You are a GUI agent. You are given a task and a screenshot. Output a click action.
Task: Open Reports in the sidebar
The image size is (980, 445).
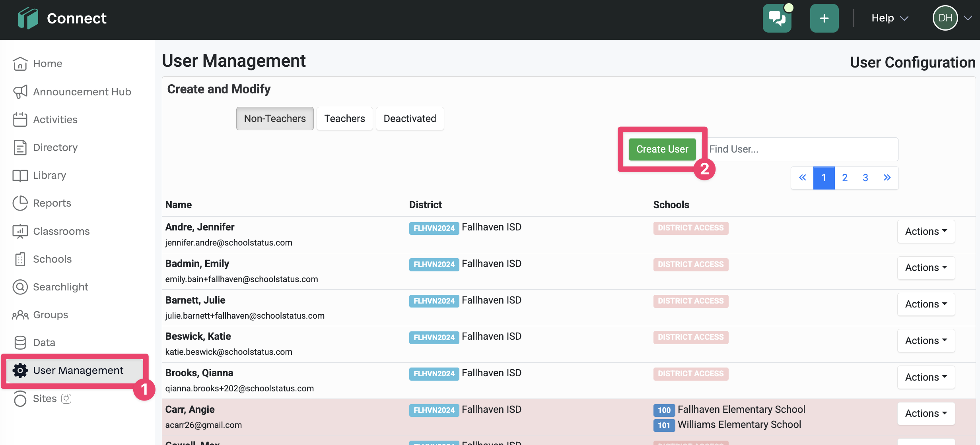52,203
